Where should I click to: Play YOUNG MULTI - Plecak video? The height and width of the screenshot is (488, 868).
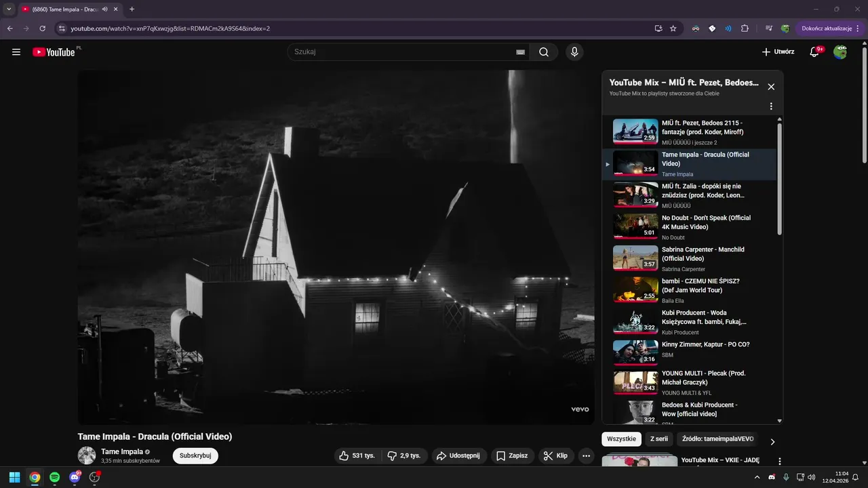689,382
